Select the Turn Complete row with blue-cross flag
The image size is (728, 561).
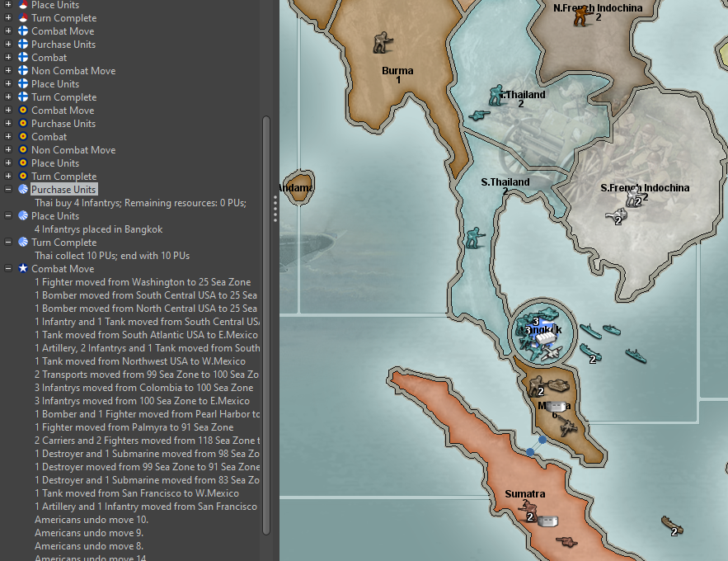tap(64, 97)
